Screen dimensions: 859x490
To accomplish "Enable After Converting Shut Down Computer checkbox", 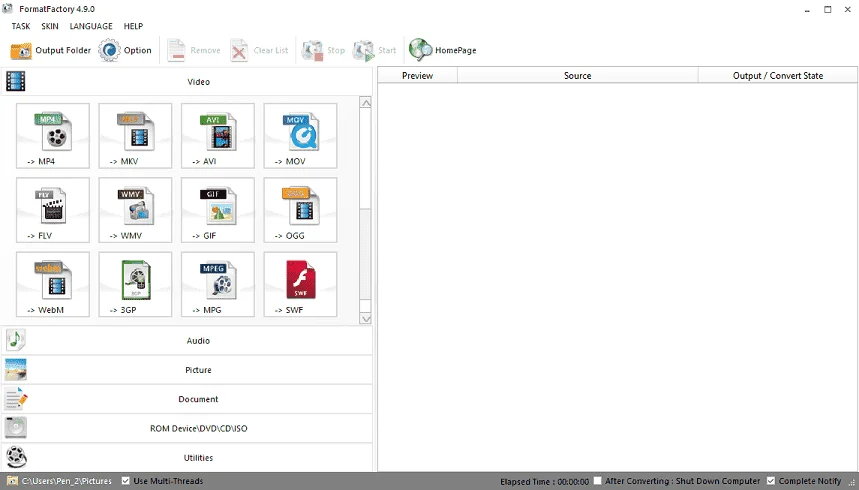I will pos(597,481).
